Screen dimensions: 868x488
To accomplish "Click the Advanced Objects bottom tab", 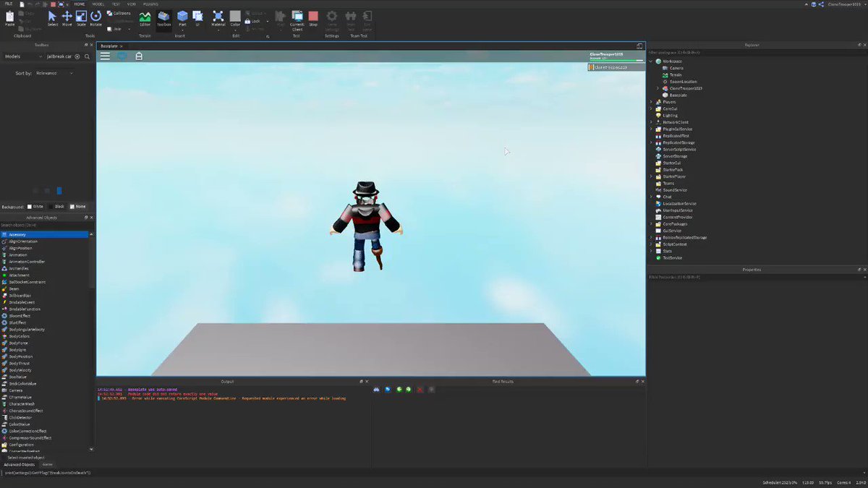I will click(x=20, y=465).
